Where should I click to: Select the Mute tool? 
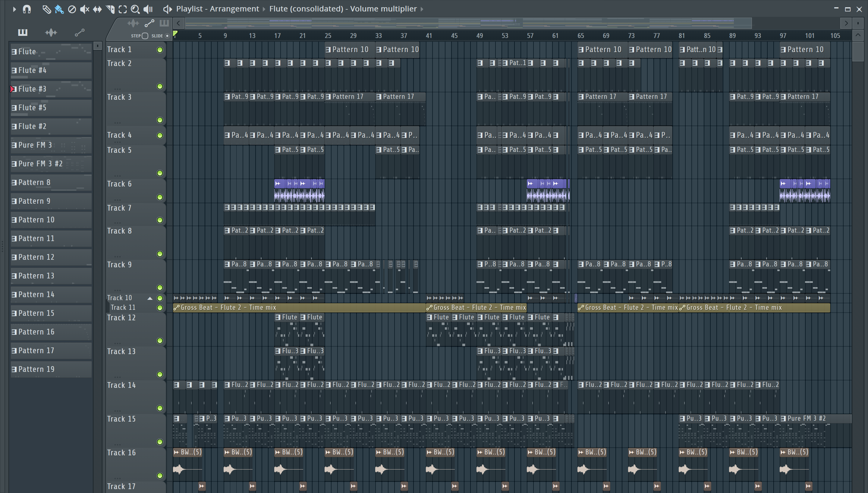click(84, 9)
